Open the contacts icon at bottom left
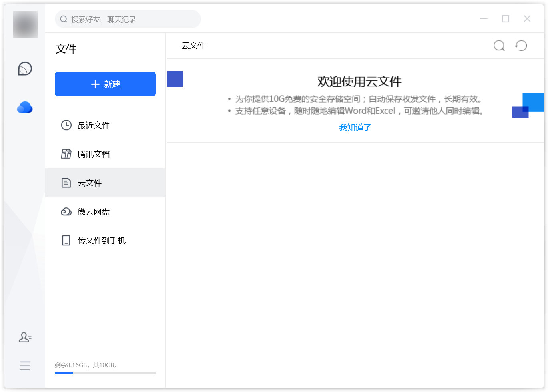 click(25, 338)
